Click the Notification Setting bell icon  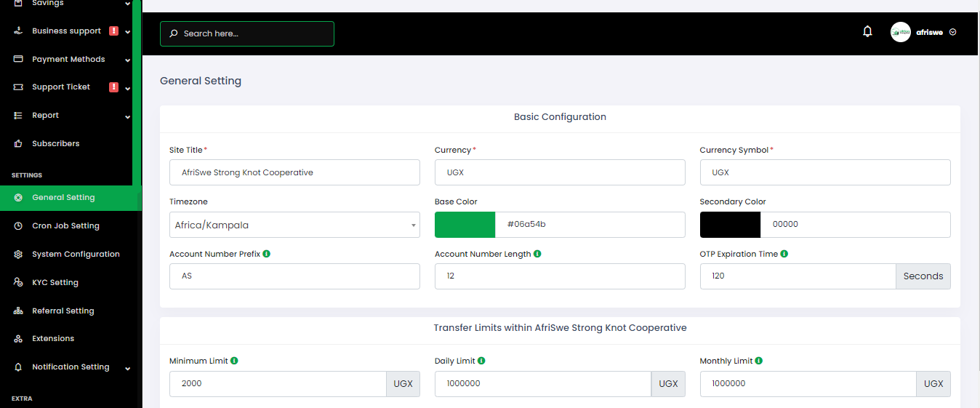point(18,367)
